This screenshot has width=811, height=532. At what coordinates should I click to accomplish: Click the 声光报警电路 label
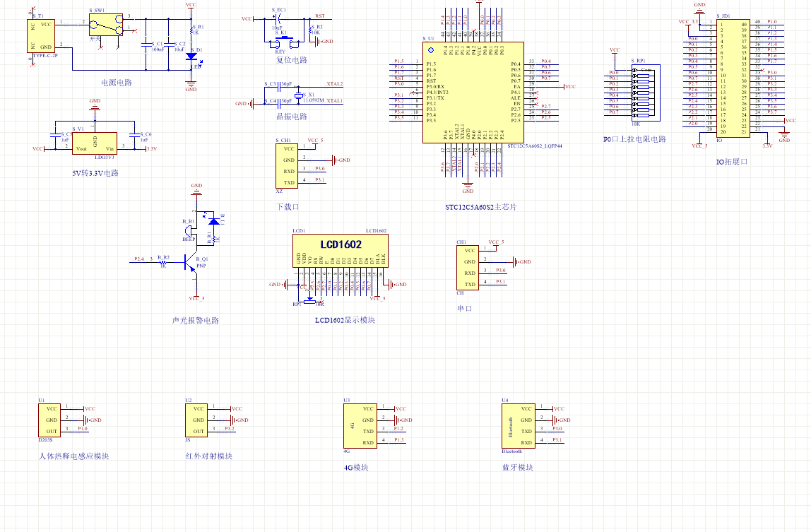pyautogui.click(x=196, y=320)
